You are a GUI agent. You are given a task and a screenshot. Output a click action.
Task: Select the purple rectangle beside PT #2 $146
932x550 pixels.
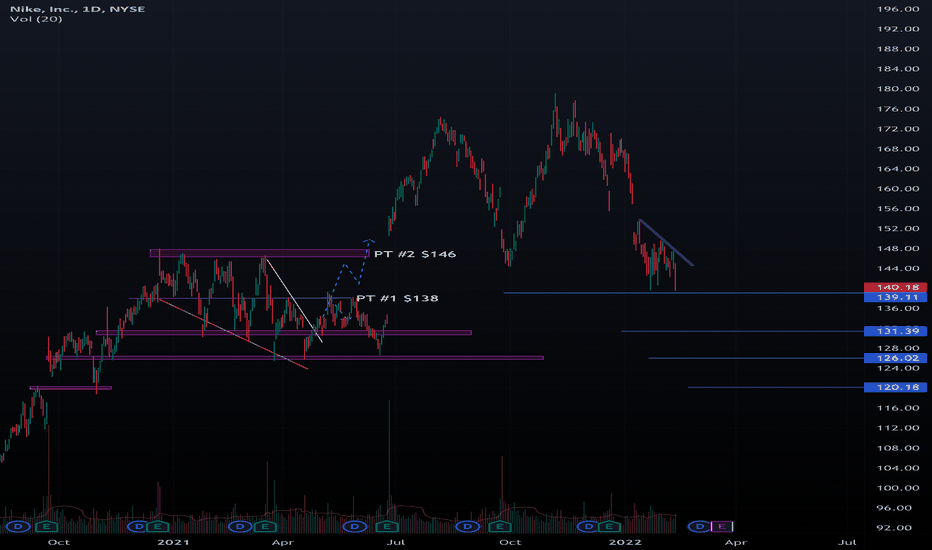pyautogui.click(x=259, y=253)
